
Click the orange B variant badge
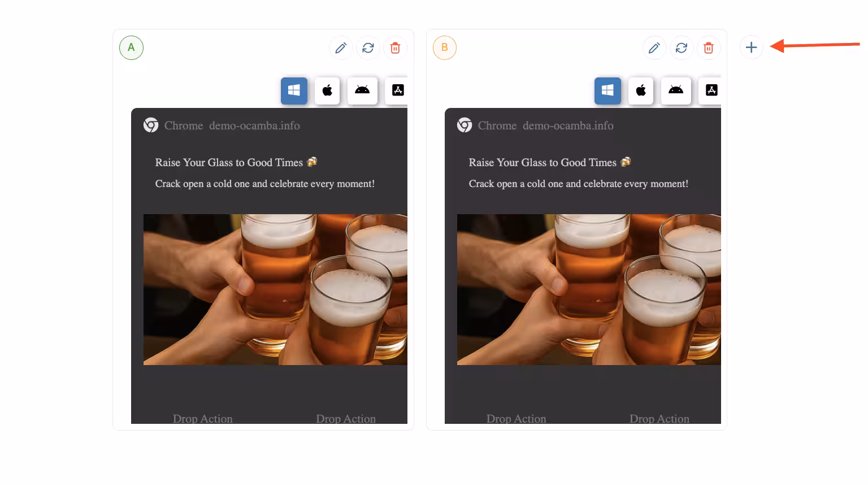(445, 47)
